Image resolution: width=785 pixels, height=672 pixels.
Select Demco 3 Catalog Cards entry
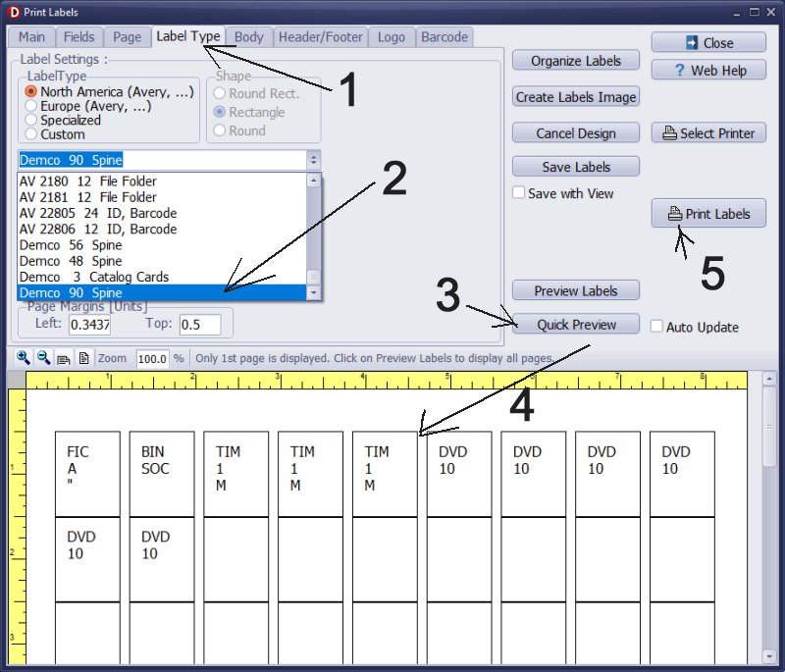(x=162, y=277)
